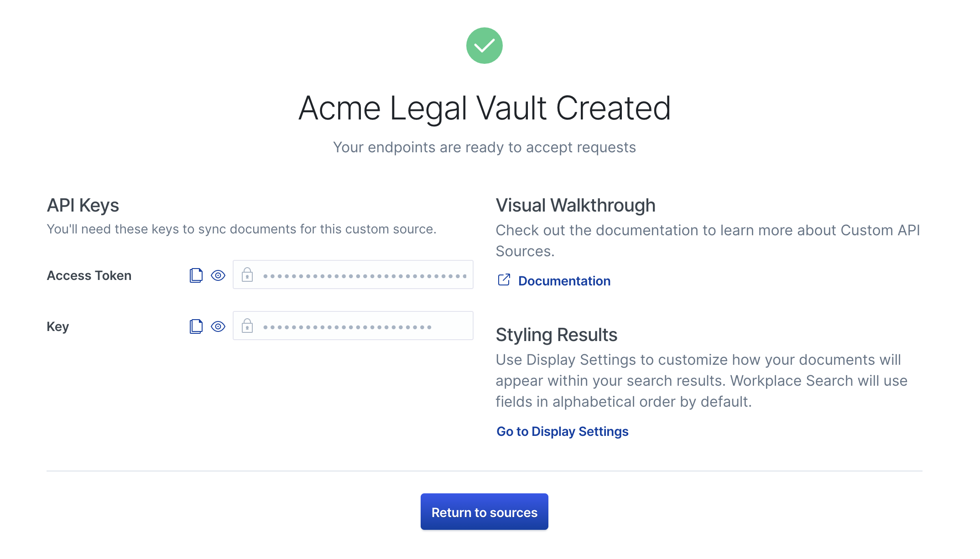This screenshot has width=980, height=559.
Task: Copy the Access Token to clipboard
Action: point(196,275)
